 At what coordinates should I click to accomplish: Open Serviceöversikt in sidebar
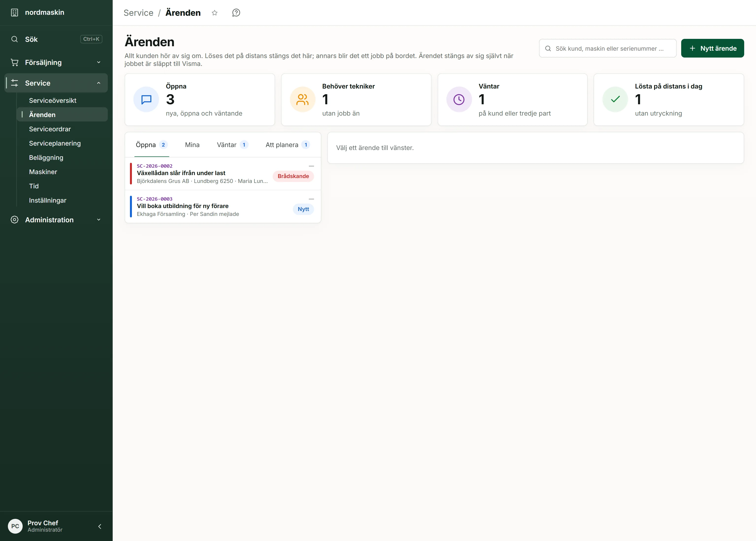point(62,101)
